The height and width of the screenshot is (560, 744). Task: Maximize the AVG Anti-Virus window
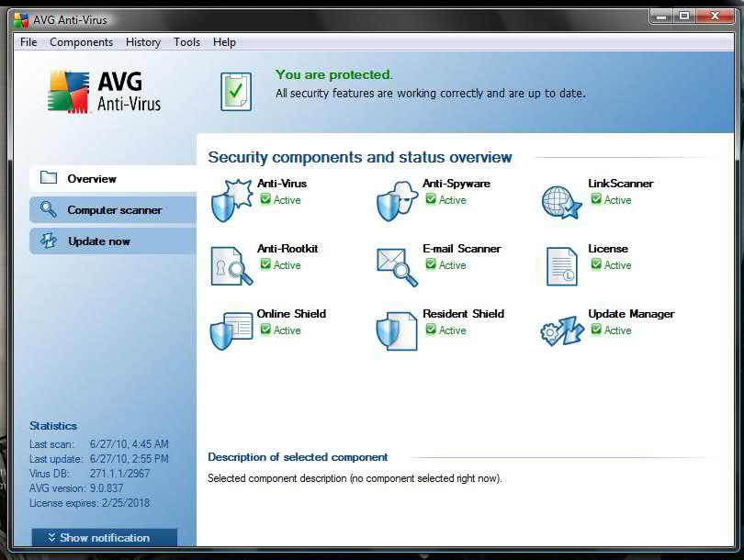[684, 17]
